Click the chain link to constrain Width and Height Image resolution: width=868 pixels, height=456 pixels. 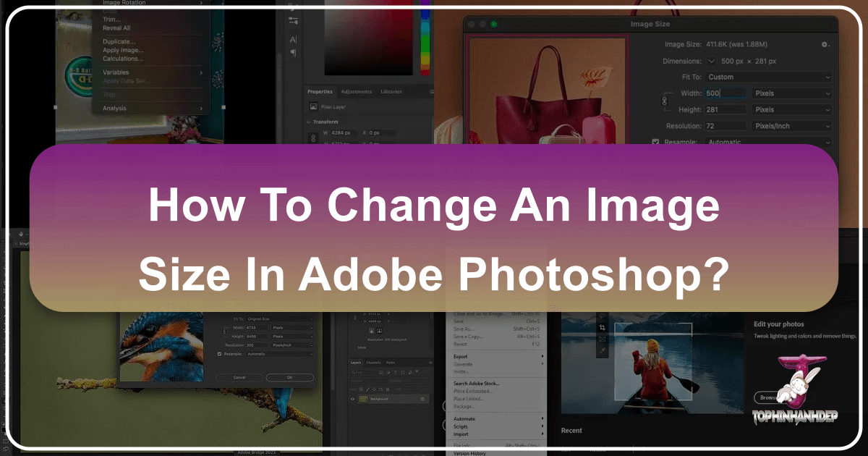tap(665, 100)
